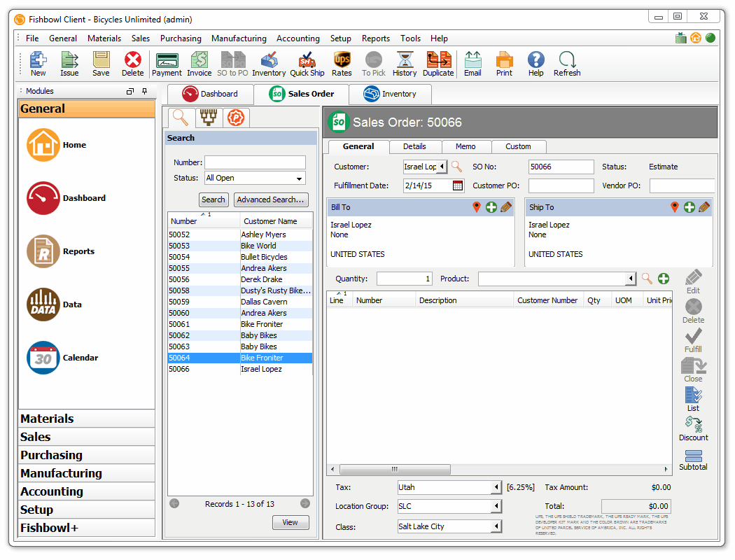Screen dimensions: 735x560
Task: Click the Subtotal side button
Action: tap(693, 459)
